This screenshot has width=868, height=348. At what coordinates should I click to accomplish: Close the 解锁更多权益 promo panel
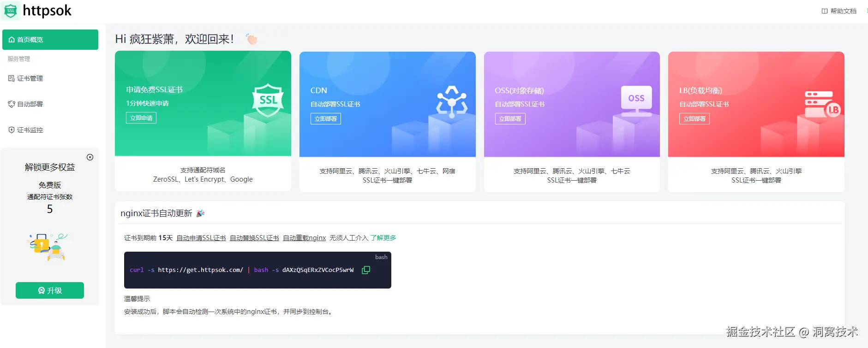point(90,157)
